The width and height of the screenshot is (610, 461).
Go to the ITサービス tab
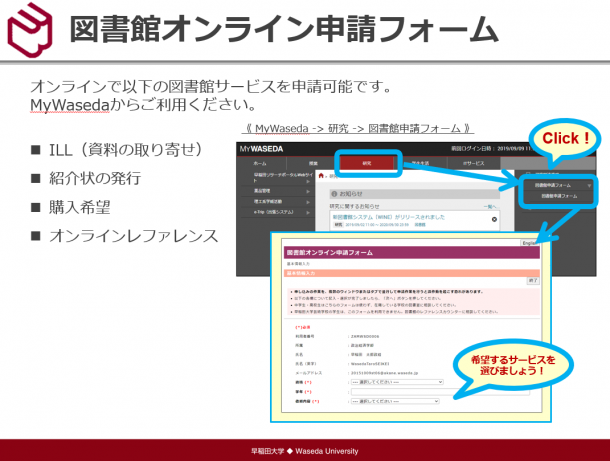474,163
